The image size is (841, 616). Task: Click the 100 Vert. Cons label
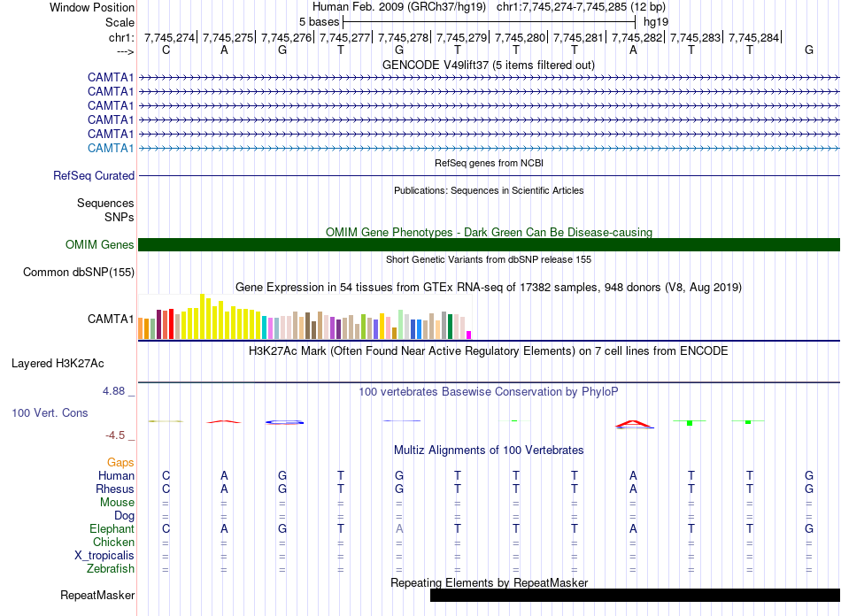coord(50,412)
